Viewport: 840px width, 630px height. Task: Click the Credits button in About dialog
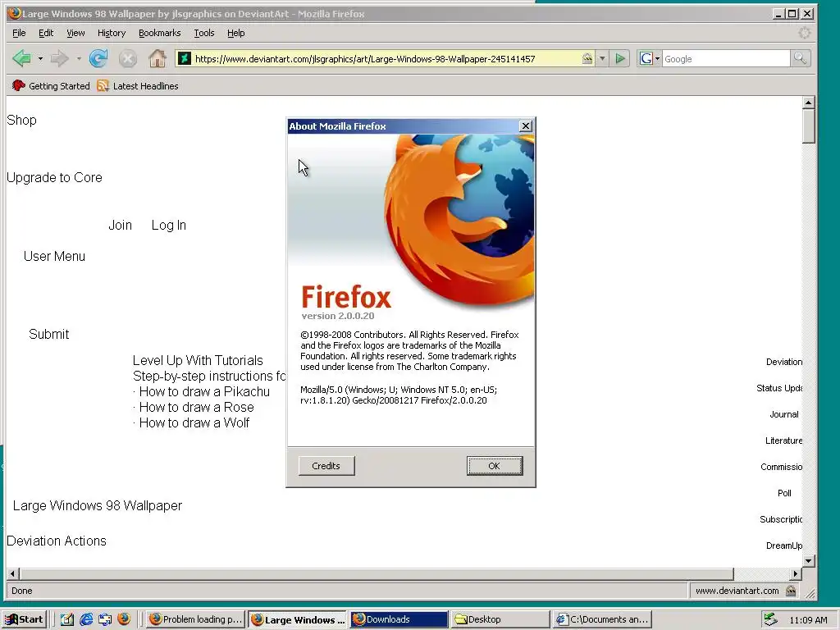[x=326, y=466]
